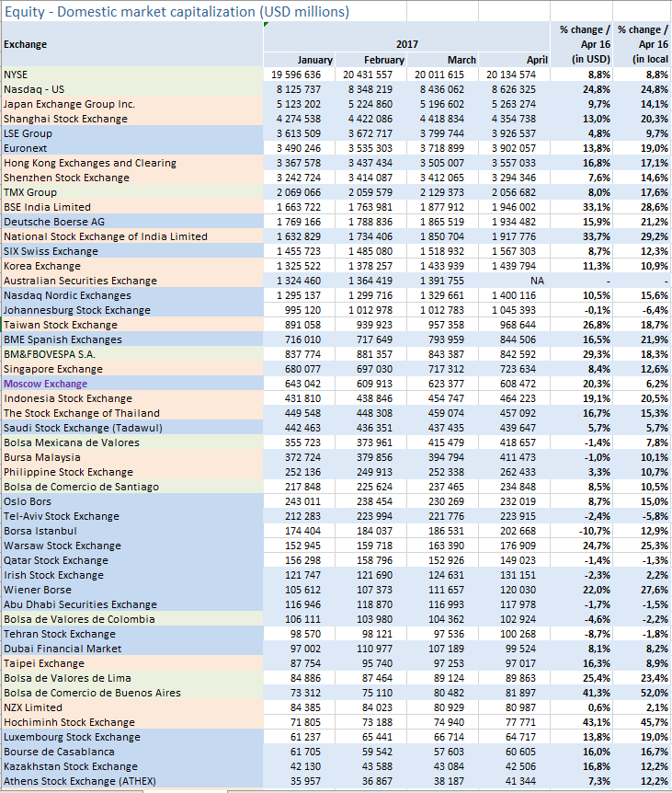672x793 pixels.
Task: Click 'BME Spanish Exchanges' cell
Action: [x=132, y=339]
